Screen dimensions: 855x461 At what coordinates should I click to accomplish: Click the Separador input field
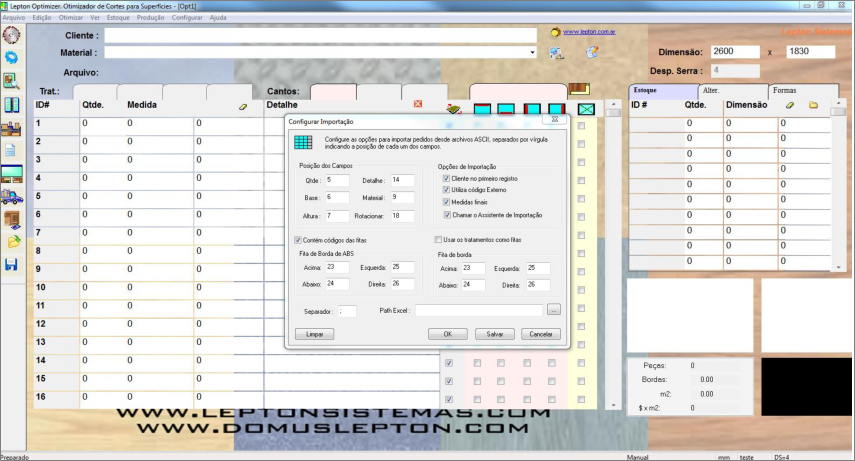(x=347, y=312)
